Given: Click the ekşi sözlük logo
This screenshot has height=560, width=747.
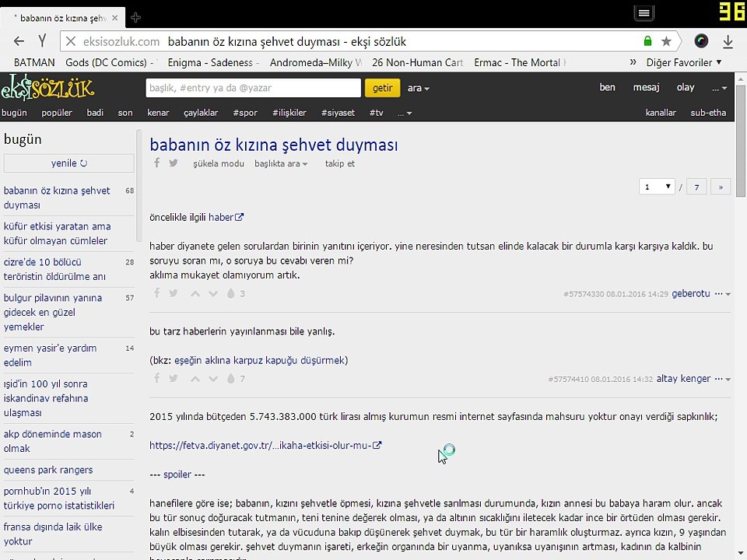Looking at the screenshot, I should pyautogui.click(x=47, y=87).
